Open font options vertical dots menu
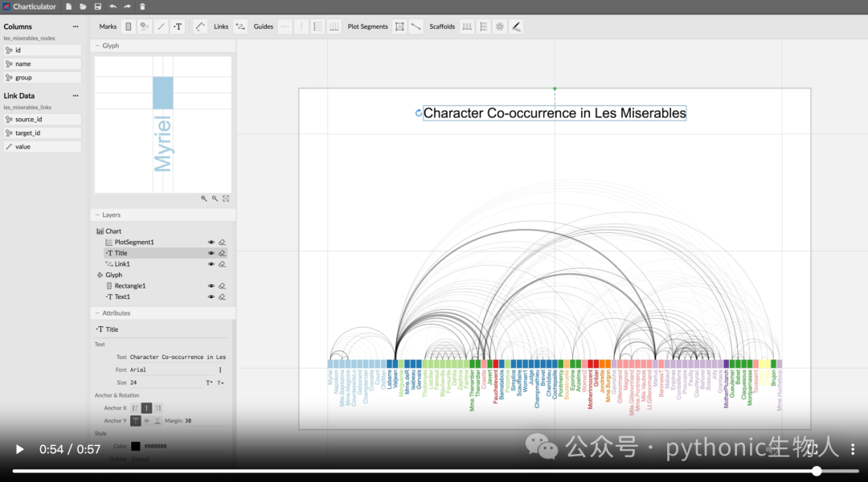Viewport: 868px width, 482px height. click(x=220, y=370)
